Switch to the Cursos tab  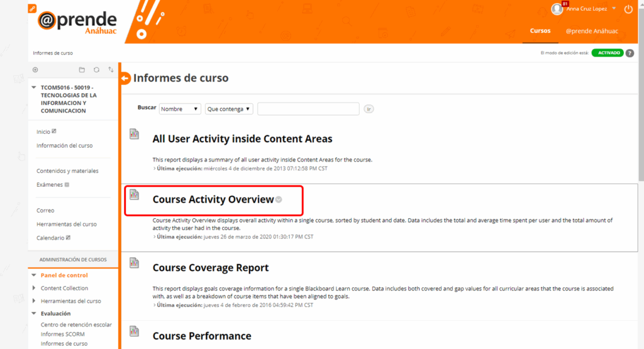(540, 31)
